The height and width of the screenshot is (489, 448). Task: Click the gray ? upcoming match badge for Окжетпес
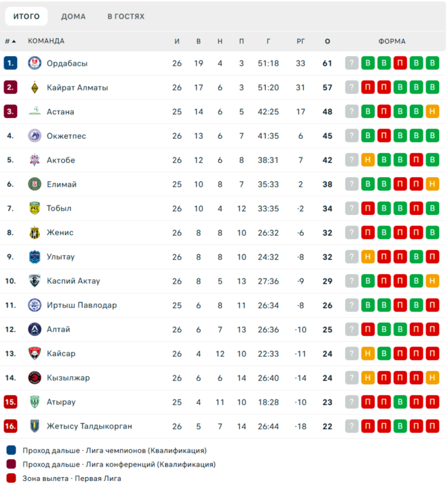[x=352, y=136]
